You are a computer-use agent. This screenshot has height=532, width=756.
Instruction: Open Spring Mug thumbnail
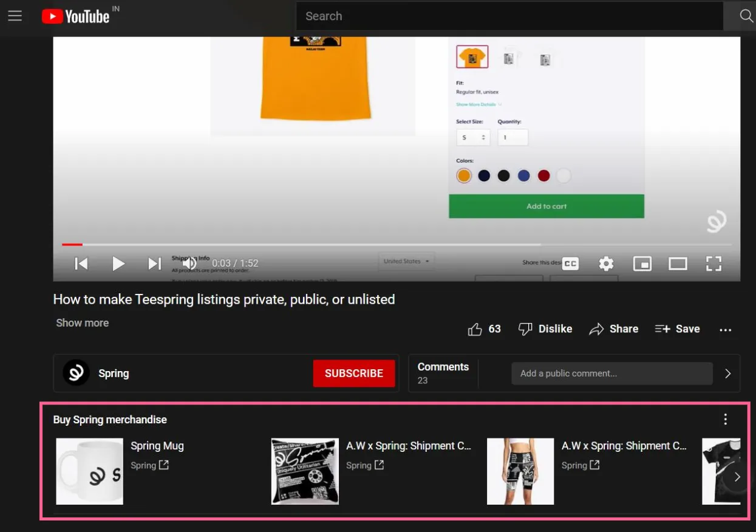pyautogui.click(x=90, y=471)
